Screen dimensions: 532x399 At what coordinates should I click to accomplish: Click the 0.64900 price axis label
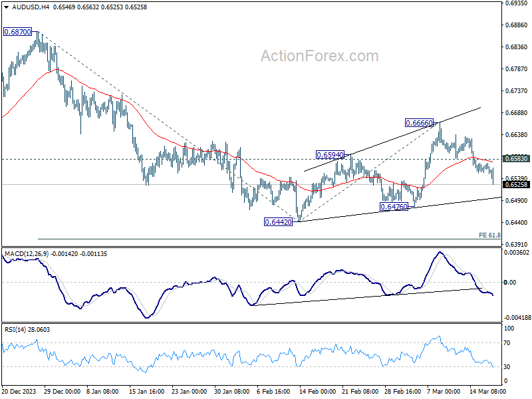[x=517, y=201]
